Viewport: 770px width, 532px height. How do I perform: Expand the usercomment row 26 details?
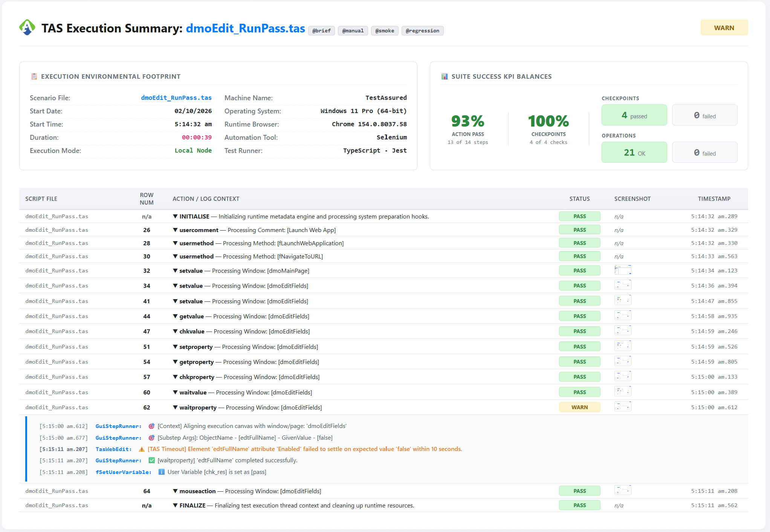pyautogui.click(x=175, y=230)
